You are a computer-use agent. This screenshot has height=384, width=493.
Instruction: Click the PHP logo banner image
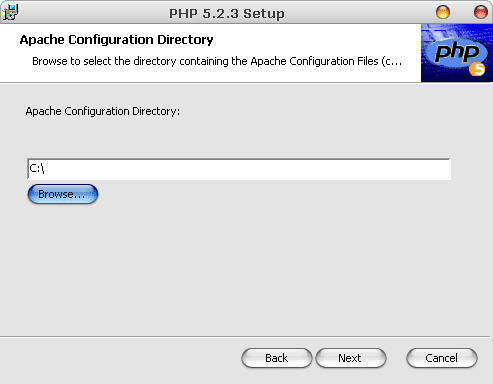click(457, 53)
